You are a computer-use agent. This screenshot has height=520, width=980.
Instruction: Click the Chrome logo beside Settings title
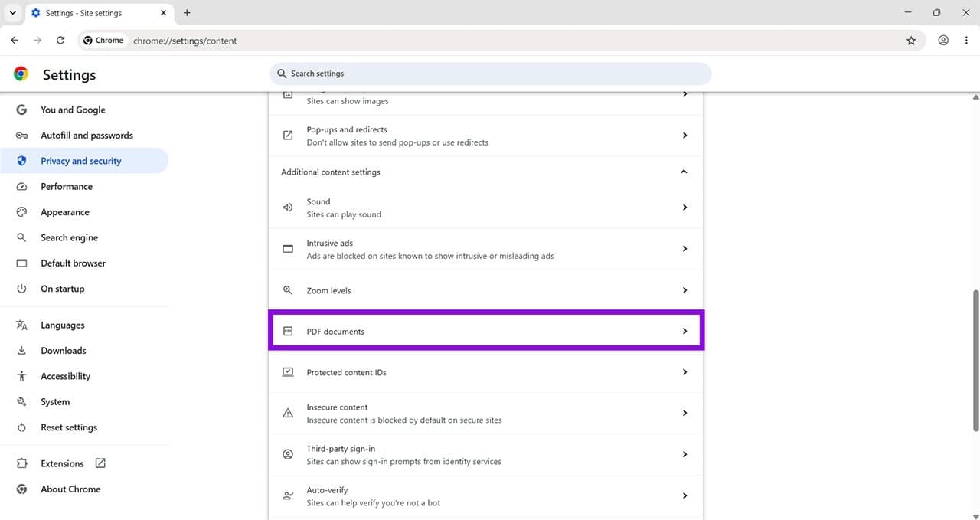[21, 74]
